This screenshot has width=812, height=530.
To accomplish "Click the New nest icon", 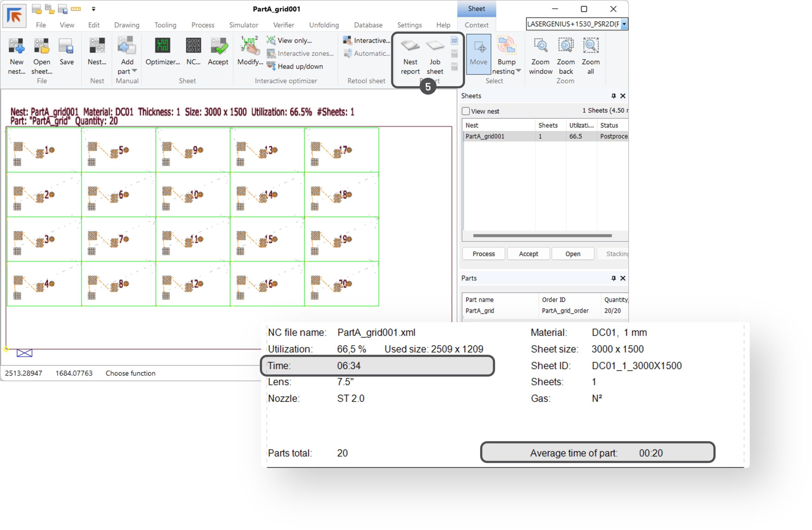I will pyautogui.click(x=16, y=46).
